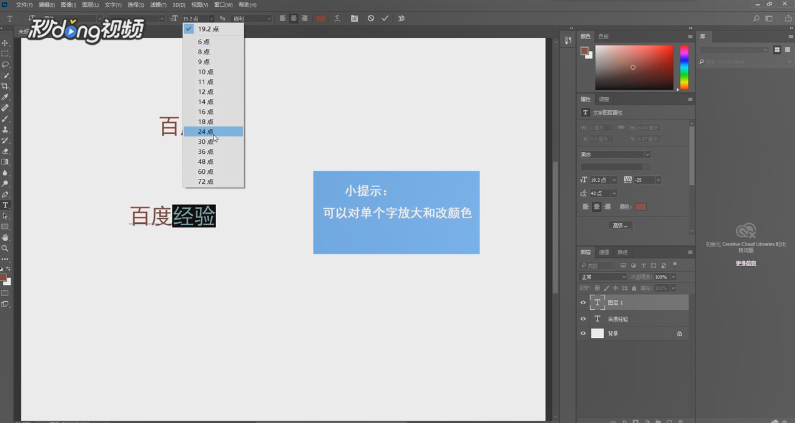The height and width of the screenshot is (423, 795).
Task: Select the Eyedropper tool
Action: 5,97
